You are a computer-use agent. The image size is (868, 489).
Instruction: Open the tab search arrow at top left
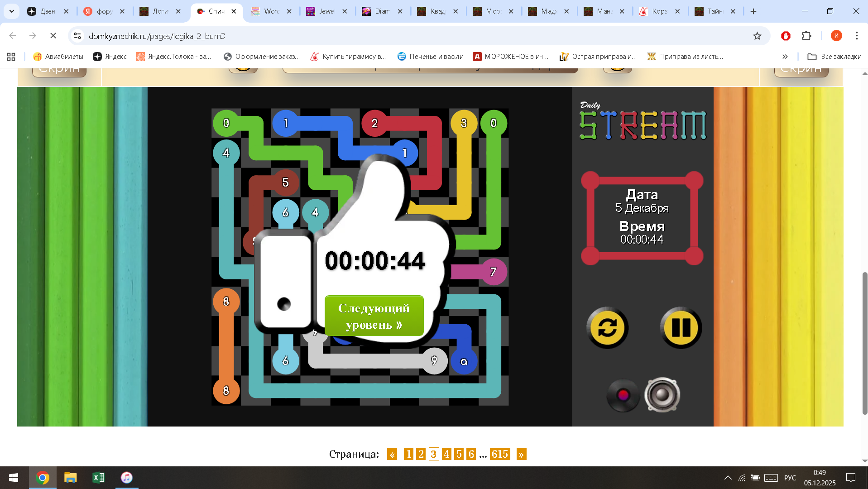tap(11, 11)
